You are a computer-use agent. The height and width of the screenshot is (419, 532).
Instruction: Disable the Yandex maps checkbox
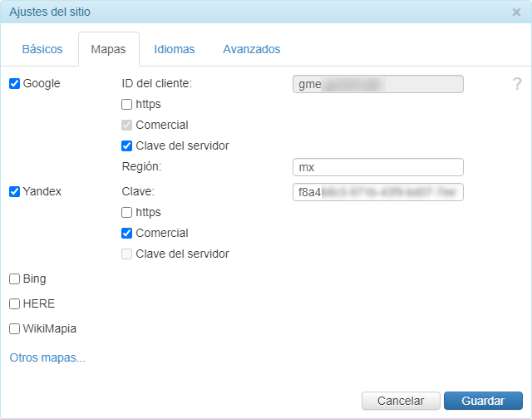(15, 191)
